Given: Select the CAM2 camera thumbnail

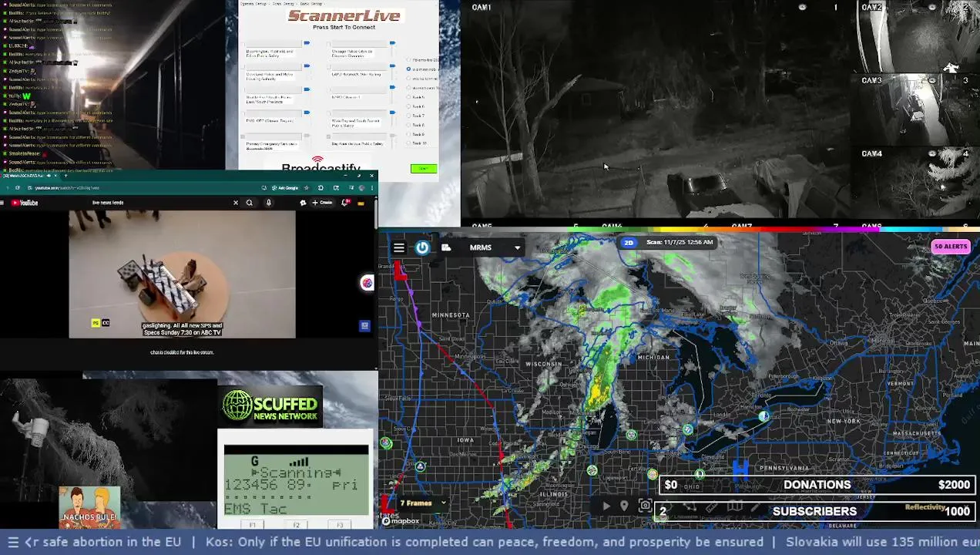Looking at the screenshot, I should point(917,36).
